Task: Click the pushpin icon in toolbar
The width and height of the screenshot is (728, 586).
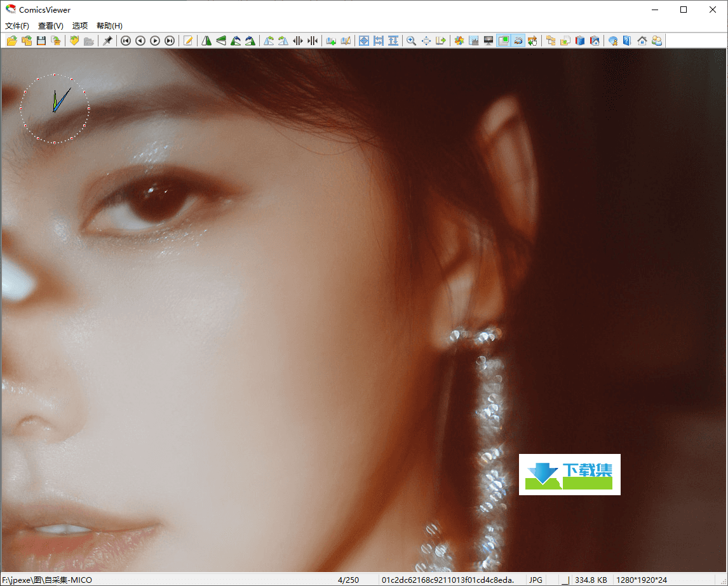Action: coord(108,41)
